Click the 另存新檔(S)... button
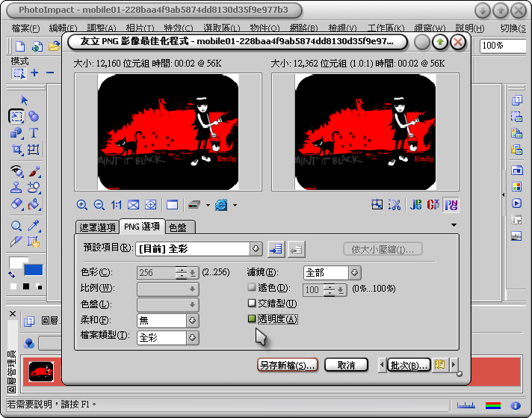 click(288, 365)
